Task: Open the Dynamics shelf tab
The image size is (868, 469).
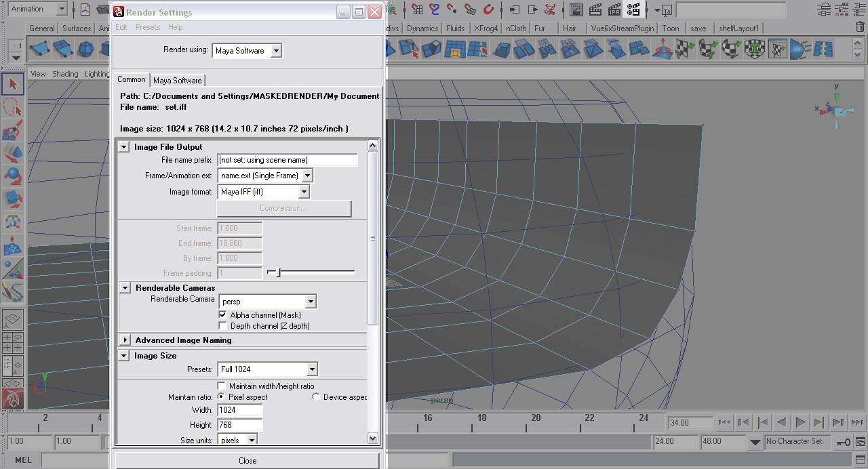Action: tap(422, 28)
